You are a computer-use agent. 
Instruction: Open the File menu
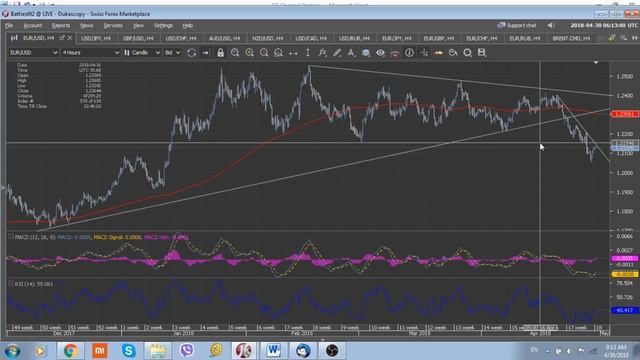click(9, 25)
